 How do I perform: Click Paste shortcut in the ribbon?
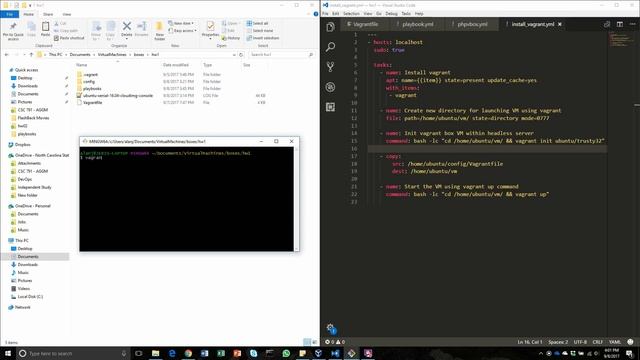pos(69,38)
